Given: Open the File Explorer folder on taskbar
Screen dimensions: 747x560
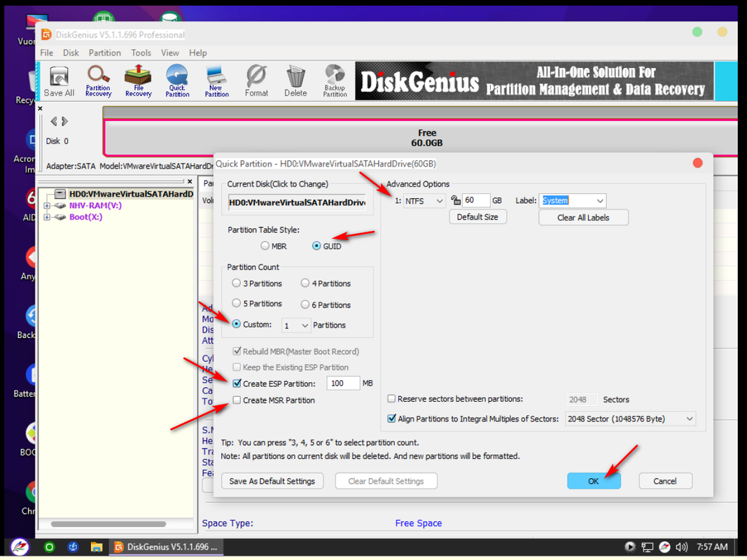Looking at the screenshot, I should 97,547.
